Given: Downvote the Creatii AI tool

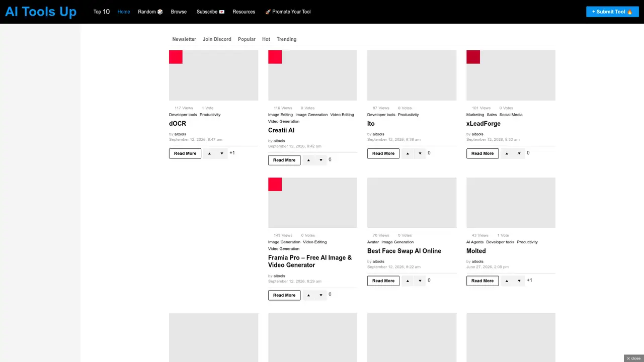Looking at the screenshot, I should pyautogui.click(x=321, y=160).
